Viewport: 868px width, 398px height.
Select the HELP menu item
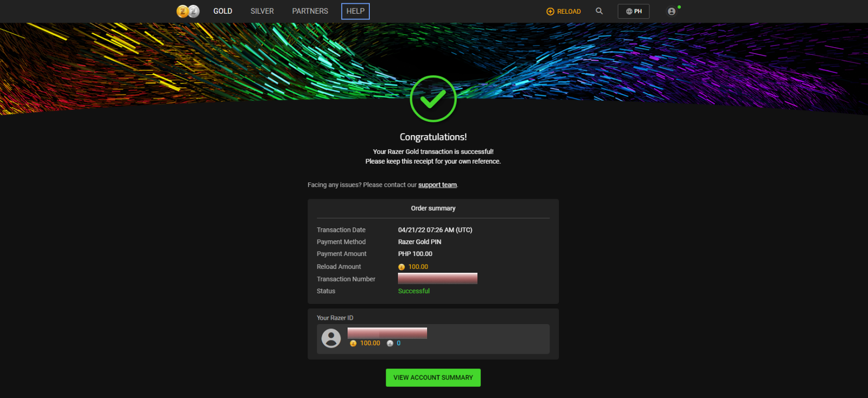click(355, 11)
